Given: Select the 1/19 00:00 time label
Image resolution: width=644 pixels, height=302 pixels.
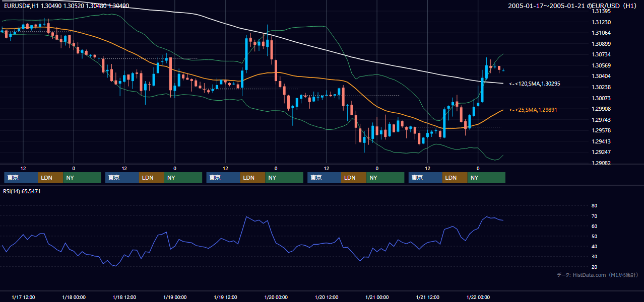Looking at the screenshot, I should click(175, 297).
